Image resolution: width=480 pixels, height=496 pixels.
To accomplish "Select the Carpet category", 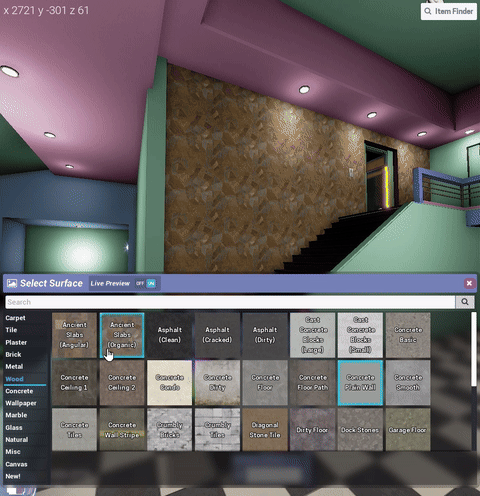I will click(x=15, y=318).
